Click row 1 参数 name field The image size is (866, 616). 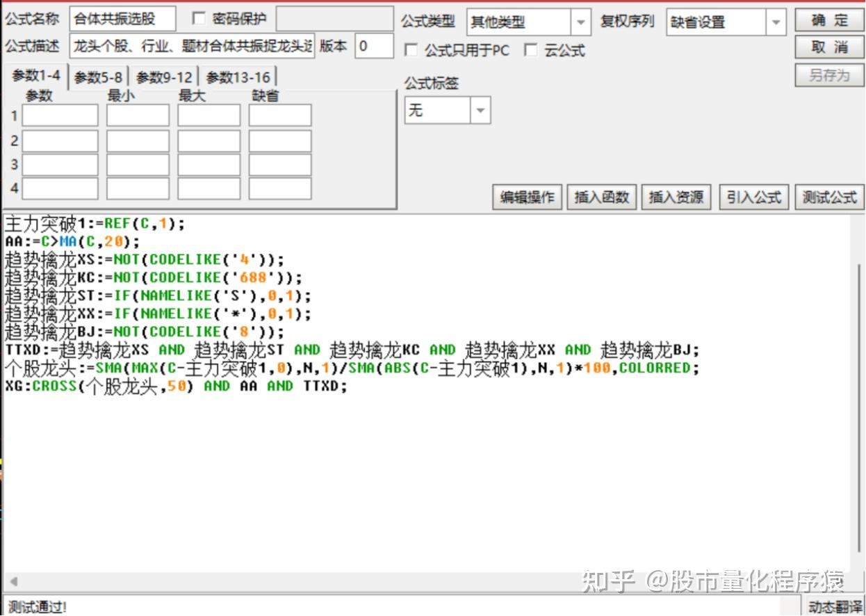60,115
